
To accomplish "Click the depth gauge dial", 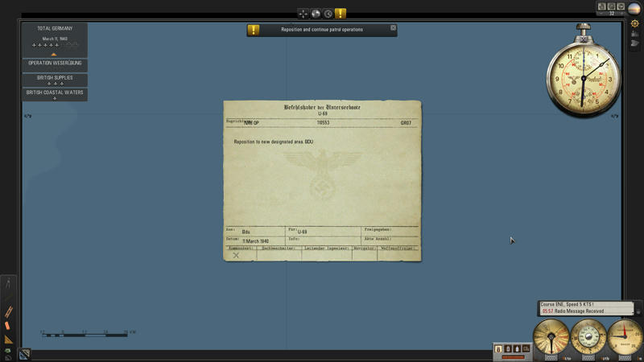I will point(625,337).
